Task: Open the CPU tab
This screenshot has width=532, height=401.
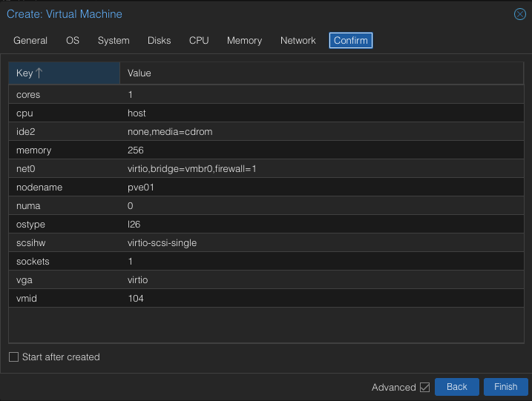Action: pyautogui.click(x=199, y=41)
